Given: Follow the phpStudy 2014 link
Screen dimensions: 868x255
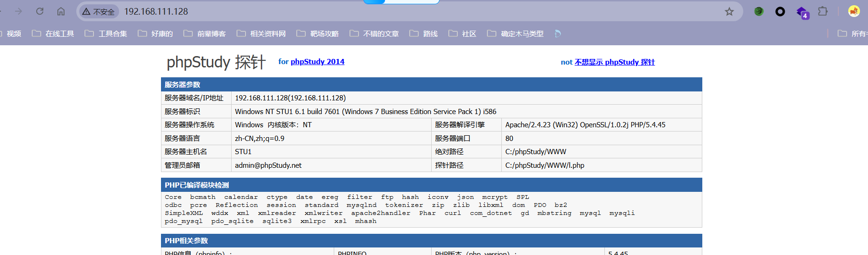Looking at the screenshot, I should [x=317, y=61].
